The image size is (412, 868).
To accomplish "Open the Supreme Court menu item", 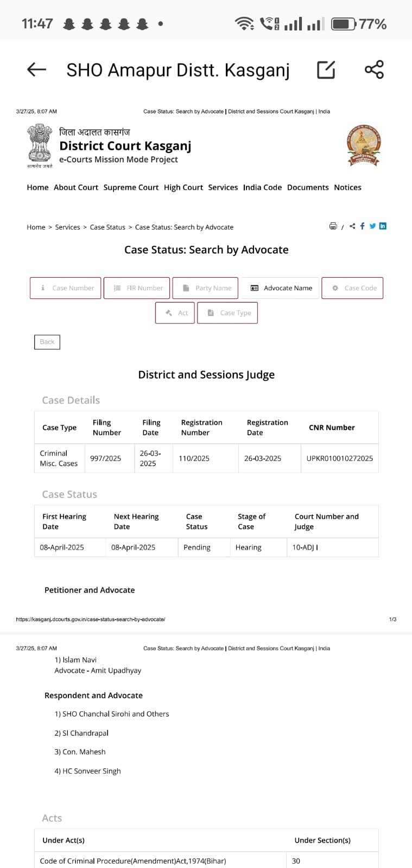I will (131, 188).
